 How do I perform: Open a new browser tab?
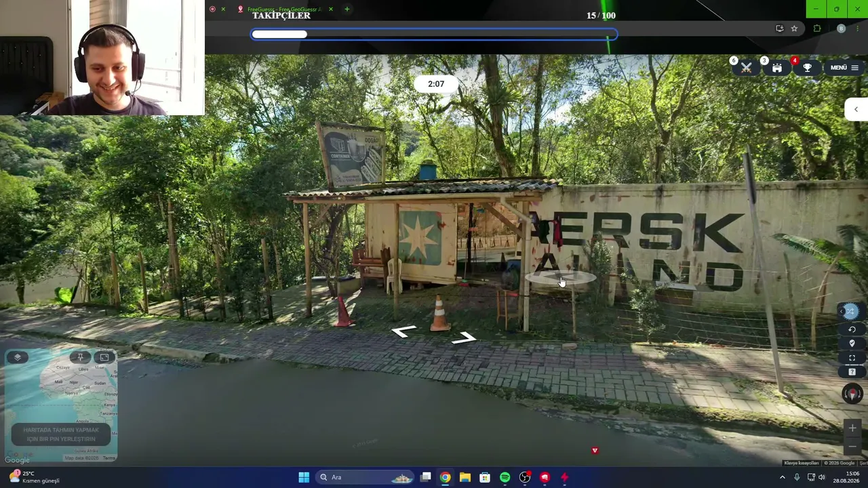347,9
